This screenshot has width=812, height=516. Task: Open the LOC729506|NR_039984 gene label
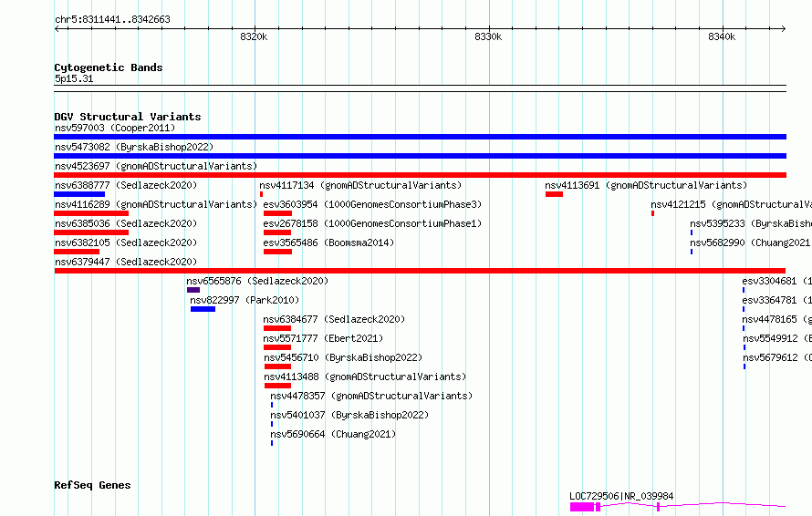click(621, 496)
